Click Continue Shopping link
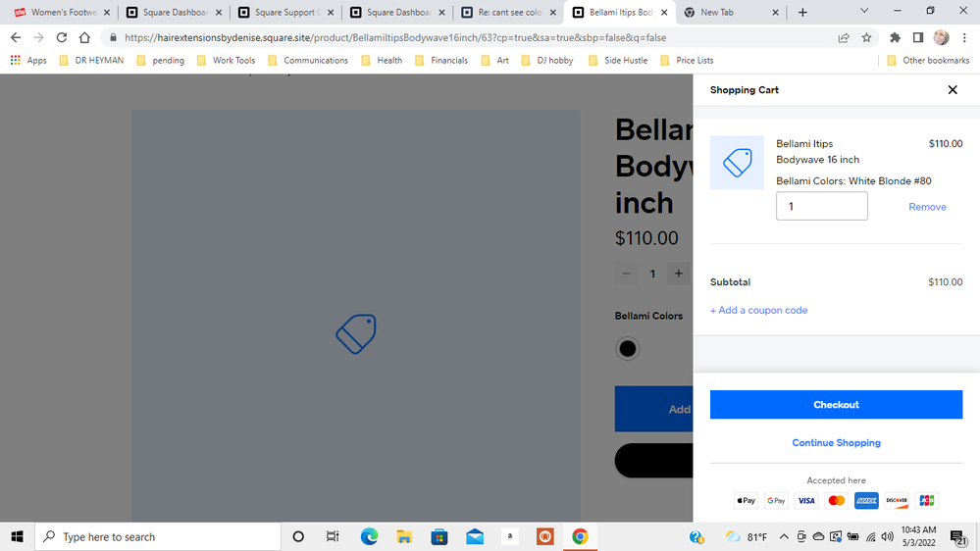This screenshot has height=551, width=980. tap(836, 443)
